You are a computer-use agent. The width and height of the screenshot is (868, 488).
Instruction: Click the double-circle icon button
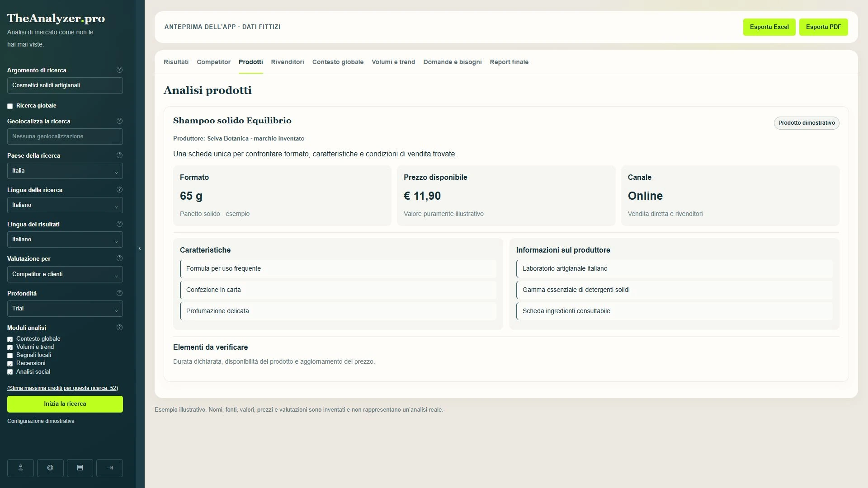(x=50, y=468)
